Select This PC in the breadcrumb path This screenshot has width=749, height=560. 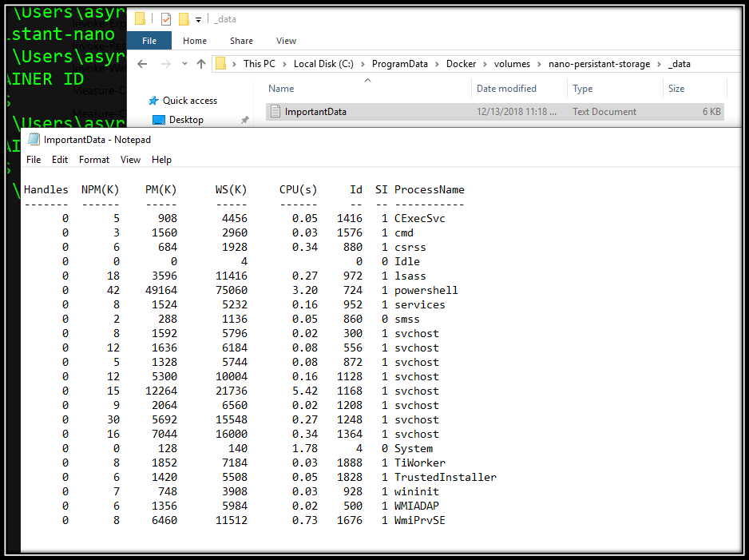coord(260,64)
